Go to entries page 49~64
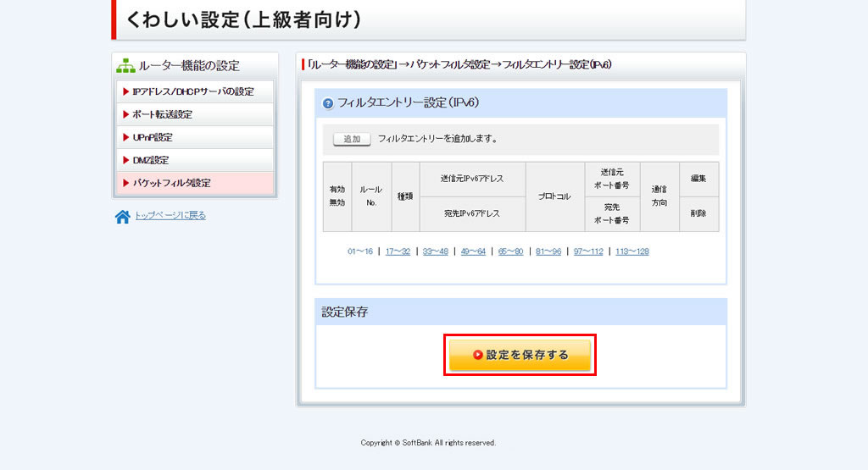The height and width of the screenshot is (470, 868). coord(473,252)
